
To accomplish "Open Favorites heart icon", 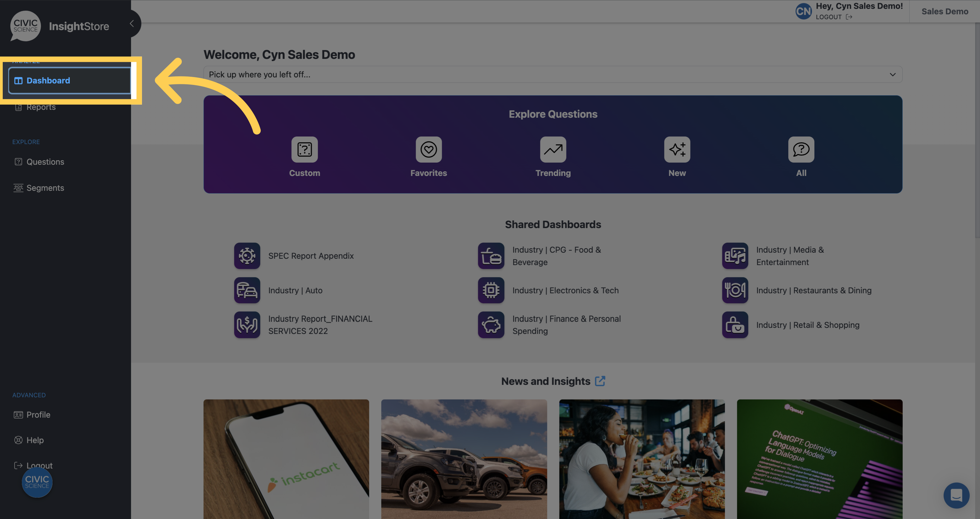I will [x=428, y=150].
